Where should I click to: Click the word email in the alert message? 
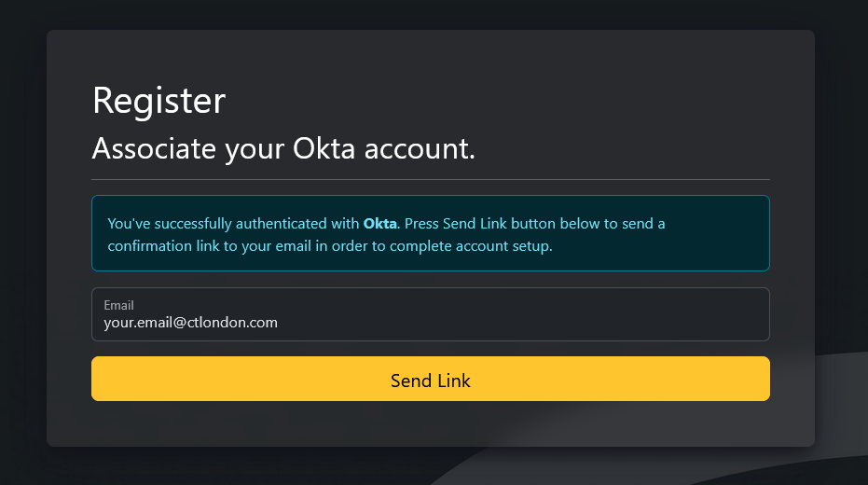(x=294, y=246)
